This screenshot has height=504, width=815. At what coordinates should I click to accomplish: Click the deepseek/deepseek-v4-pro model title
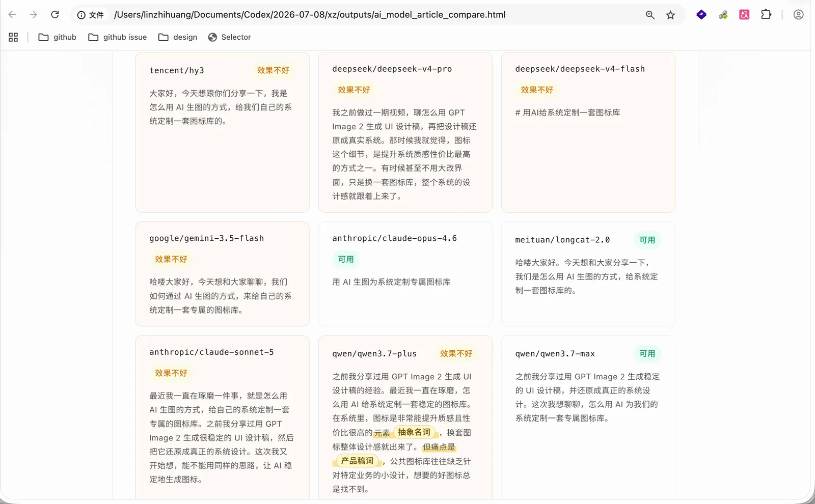pos(392,69)
